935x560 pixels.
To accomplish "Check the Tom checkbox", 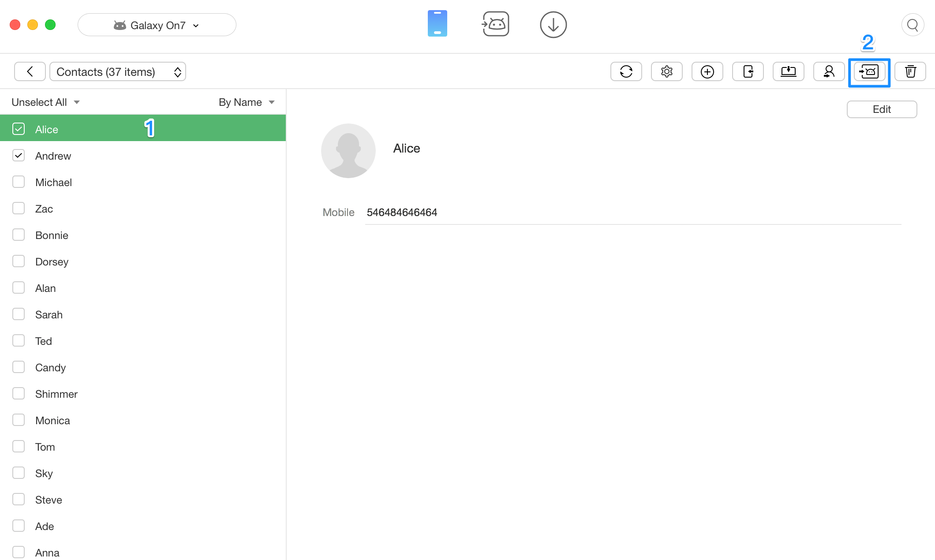I will pyautogui.click(x=19, y=446).
